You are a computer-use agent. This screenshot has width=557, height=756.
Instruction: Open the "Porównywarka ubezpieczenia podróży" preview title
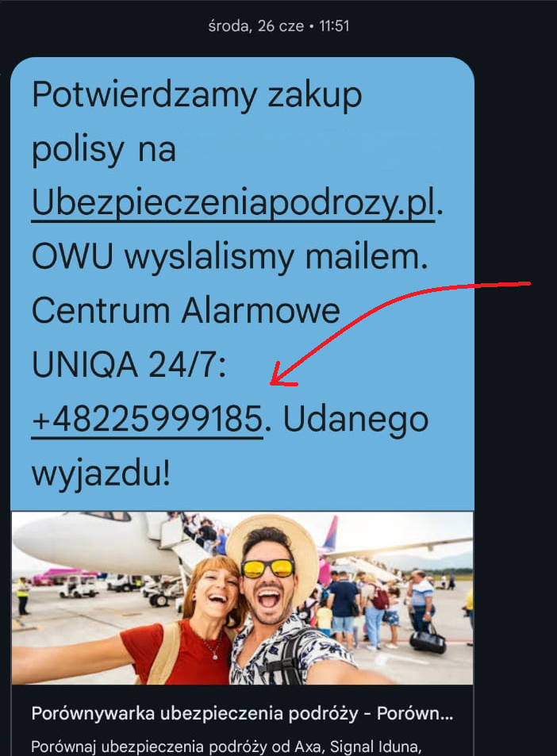[x=242, y=713]
